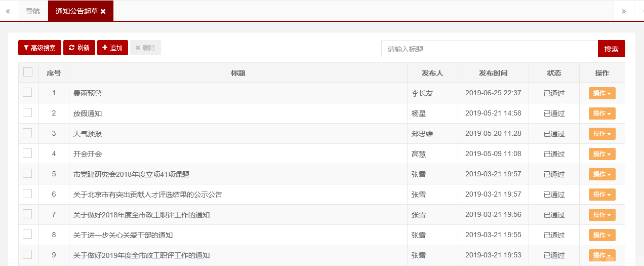Screen dimensions: 644x266
Task: Click the disabled 删除 button
Action: point(145,48)
